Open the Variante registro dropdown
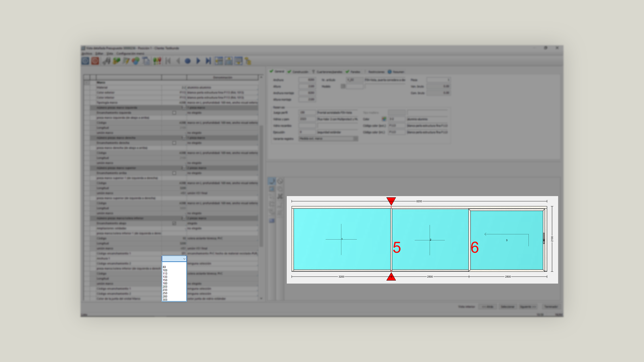The image size is (644, 362). click(x=328, y=139)
